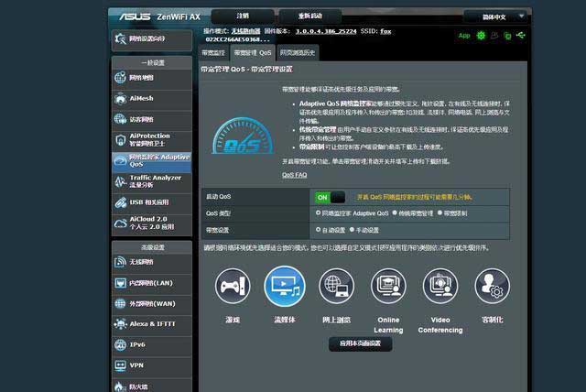Open the QoS FAQ link

point(295,175)
